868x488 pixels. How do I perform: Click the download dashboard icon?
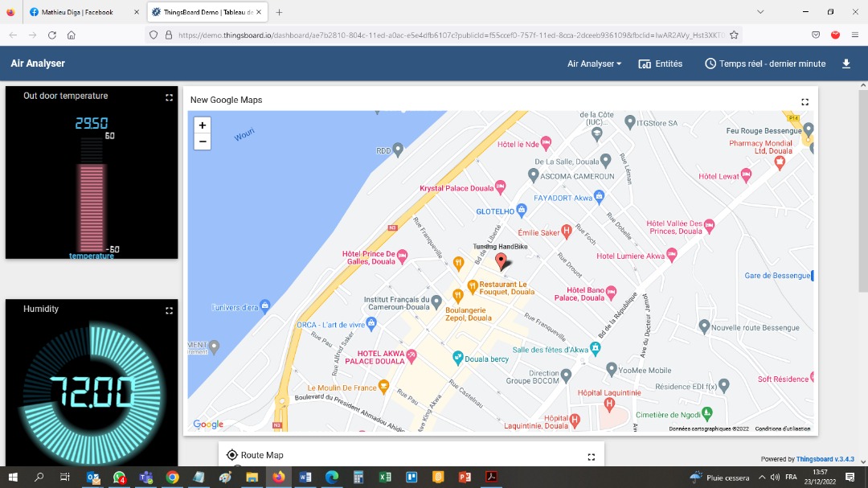pyautogui.click(x=845, y=64)
